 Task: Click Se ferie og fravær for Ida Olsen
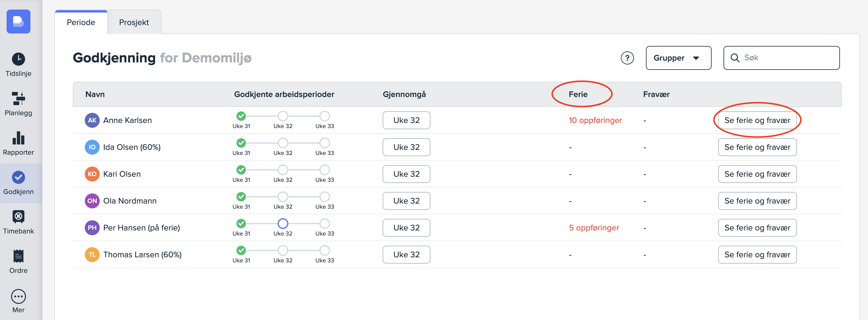(x=757, y=147)
